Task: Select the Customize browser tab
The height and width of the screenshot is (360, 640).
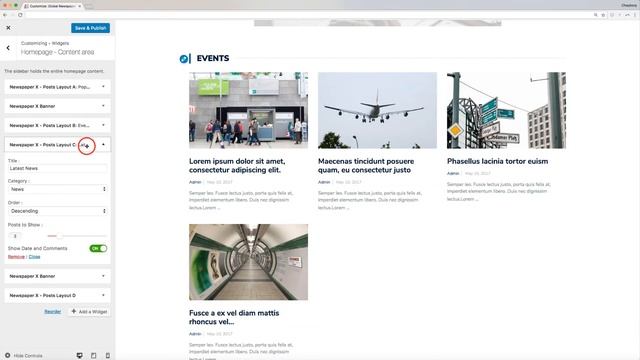Action: [x=52, y=6]
